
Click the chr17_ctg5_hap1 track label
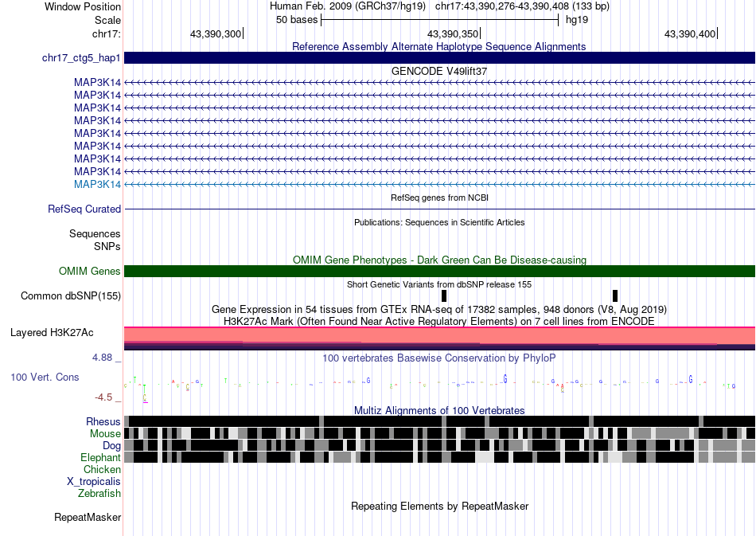point(81,58)
